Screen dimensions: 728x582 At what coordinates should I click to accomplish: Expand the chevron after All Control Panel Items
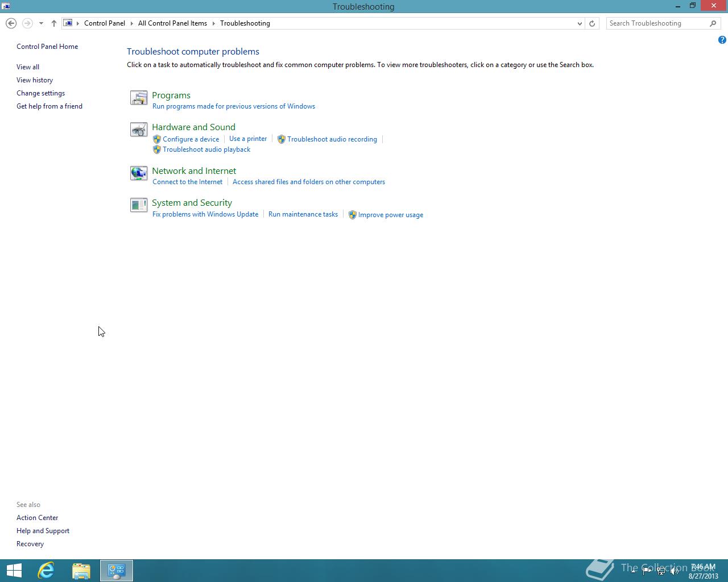[214, 23]
